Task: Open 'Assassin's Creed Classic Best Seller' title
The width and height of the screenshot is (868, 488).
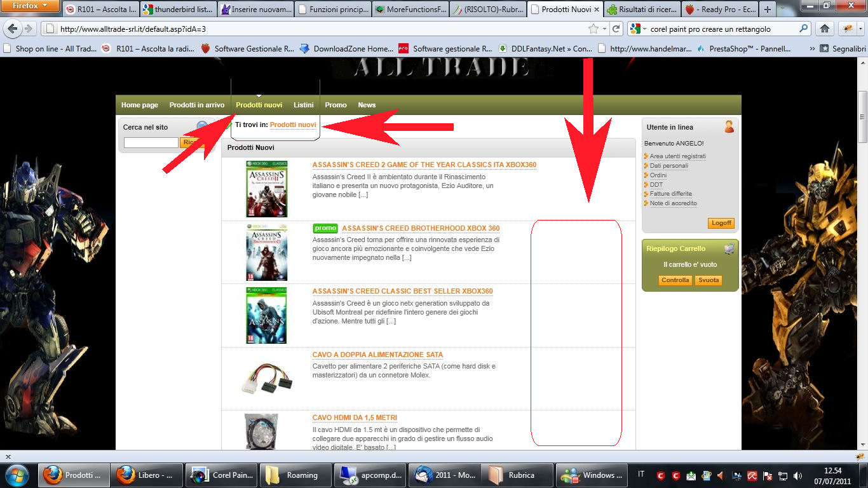Action: (x=403, y=291)
